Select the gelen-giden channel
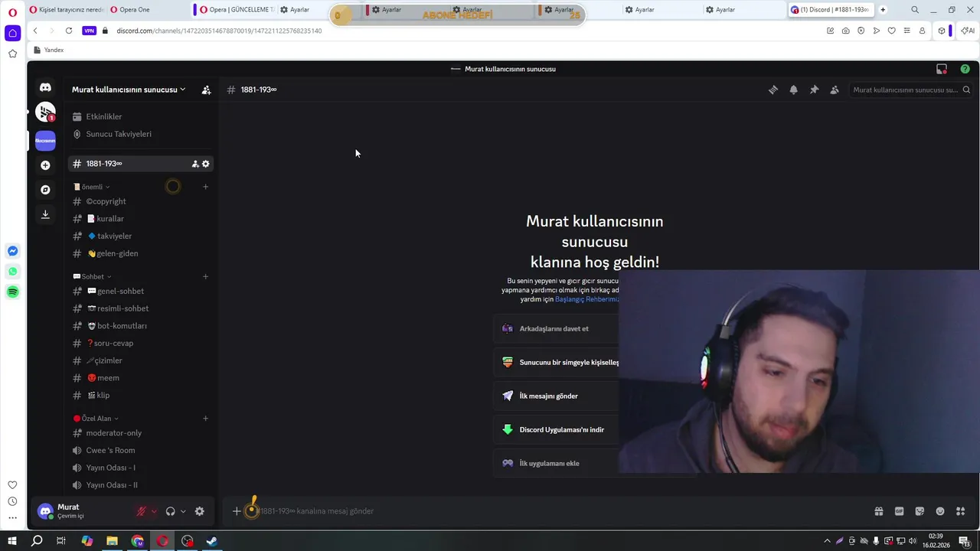 coord(140,253)
